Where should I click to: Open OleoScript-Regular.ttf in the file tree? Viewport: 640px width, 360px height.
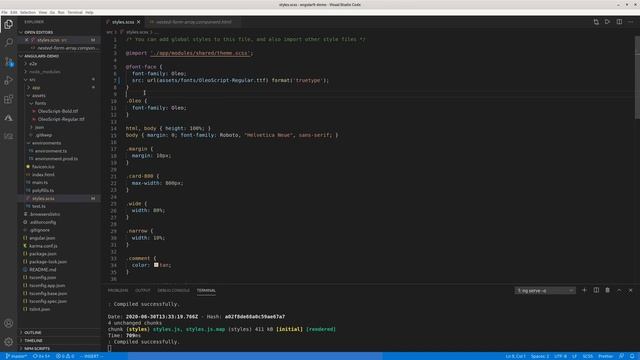(61, 119)
